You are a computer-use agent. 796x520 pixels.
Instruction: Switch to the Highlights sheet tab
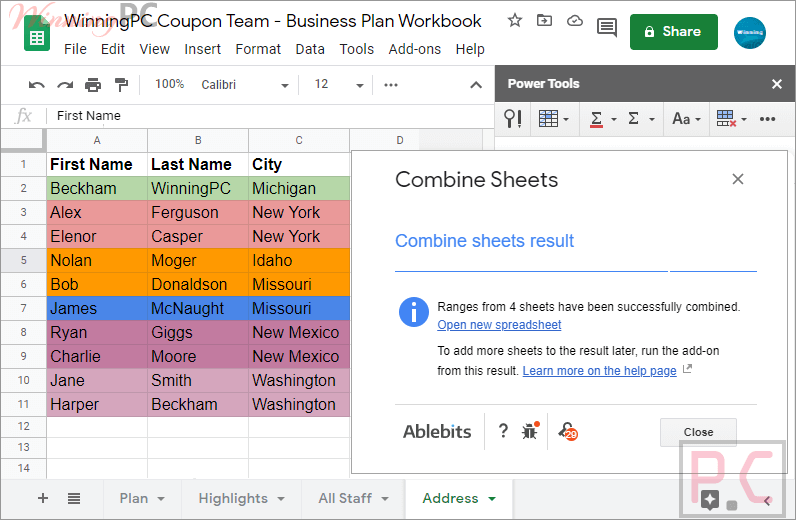(233, 498)
